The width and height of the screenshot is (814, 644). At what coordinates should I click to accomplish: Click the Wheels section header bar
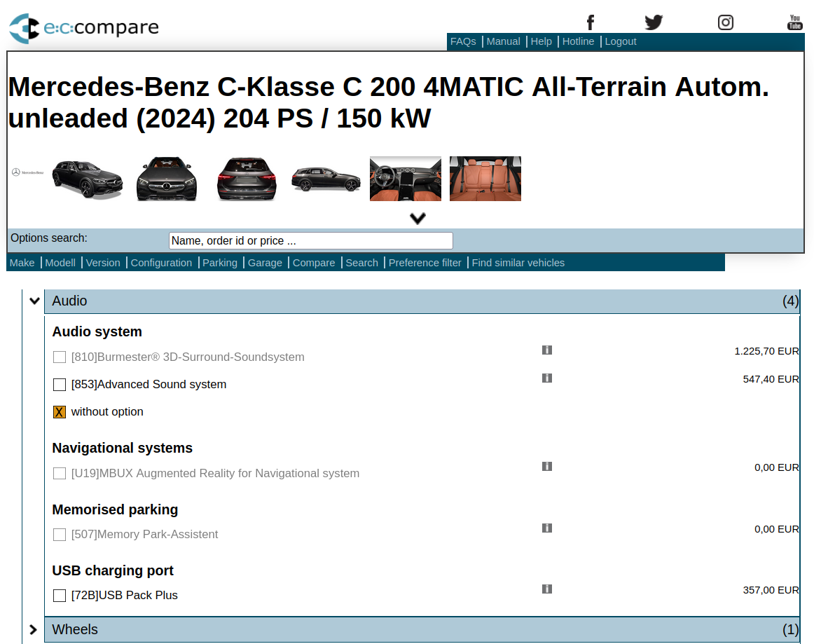[x=422, y=629]
